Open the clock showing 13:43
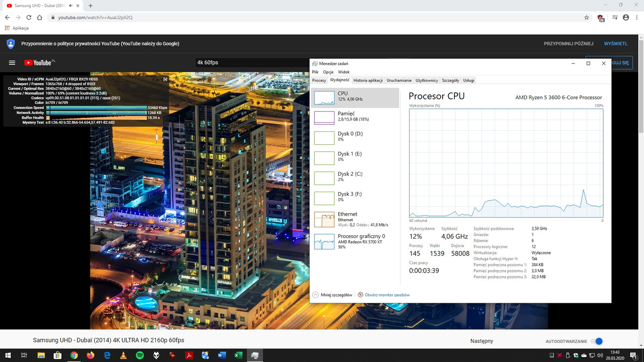 coord(615,355)
